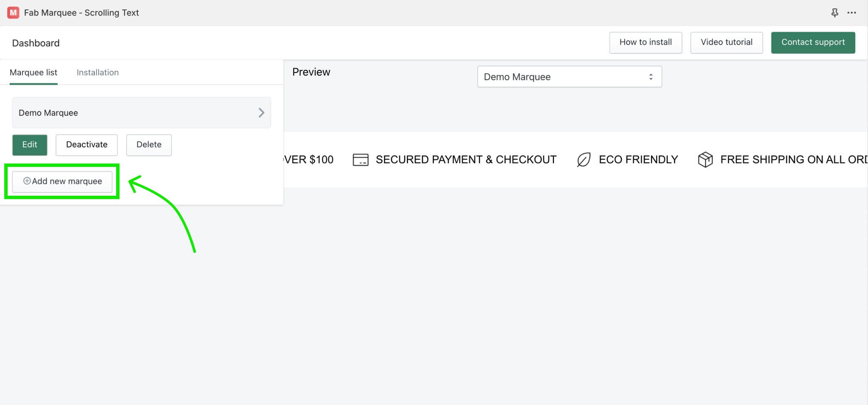This screenshot has width=868, height=405.
Task: Click the eco friendly leaf icon
Action: click(584, 159)
